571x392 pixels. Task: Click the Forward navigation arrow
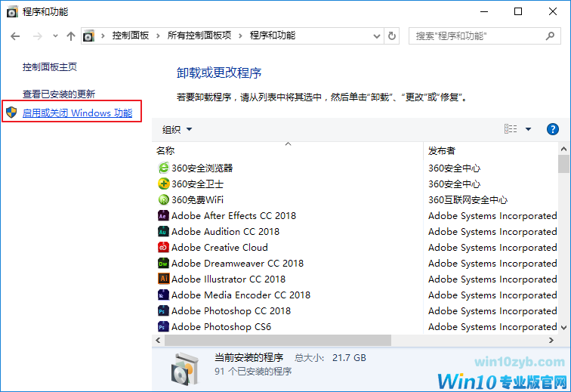[38, 36]
